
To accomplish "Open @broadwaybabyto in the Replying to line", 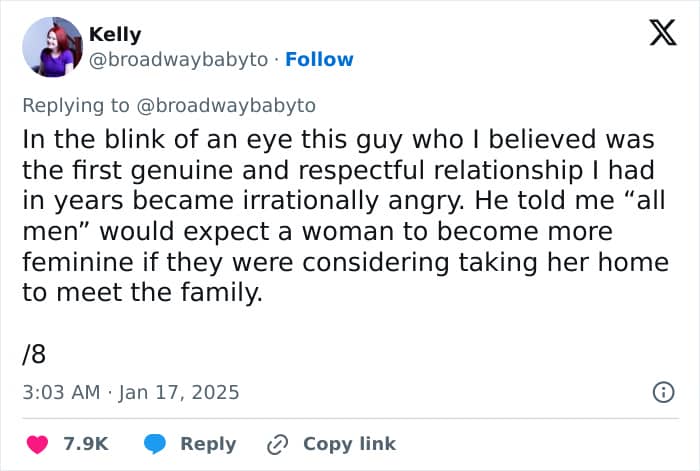I will (x=226, y=106).
